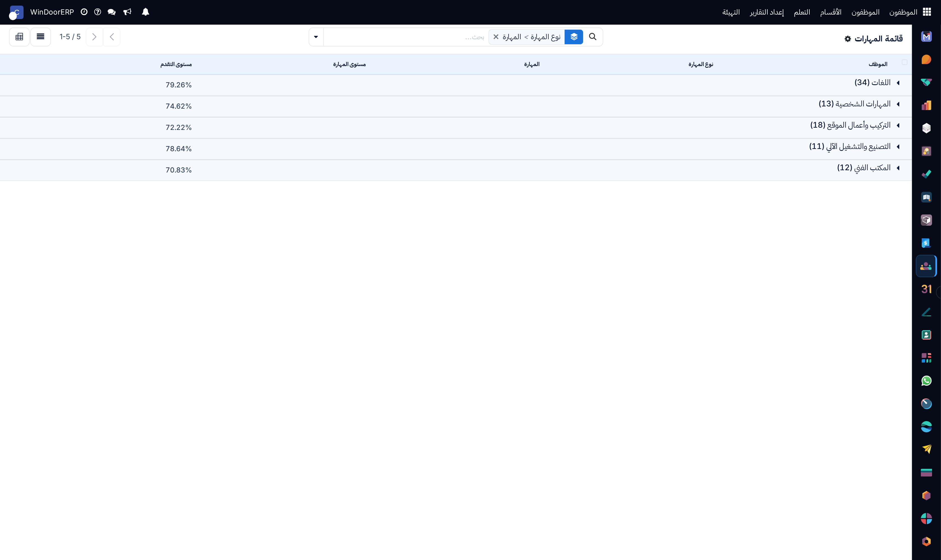This screenshot has height=560, width=941.
Task: Click the megaphone announcements icon
Action: [x=127, y=12]
